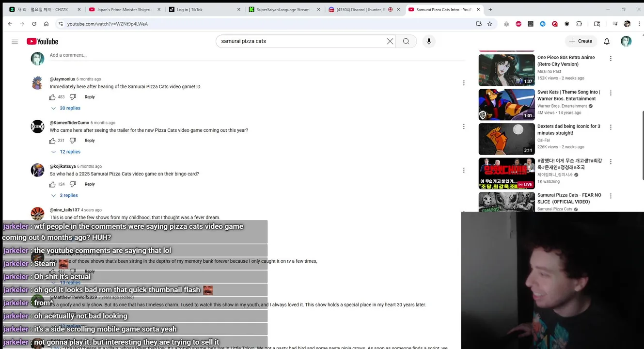Open Swat Kats Theme Song thumbnail
Screen dimensions: 644x349
point(506,104)
